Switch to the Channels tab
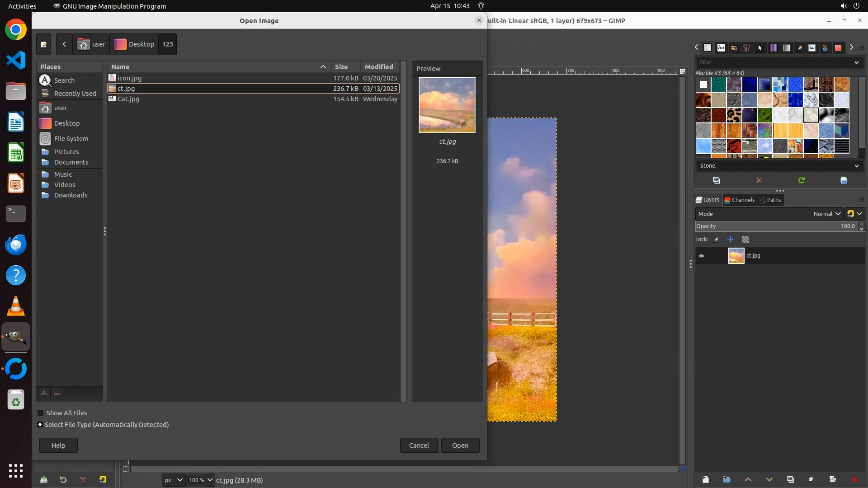Screen dimensions: 868x488 (x=740, y=200)
